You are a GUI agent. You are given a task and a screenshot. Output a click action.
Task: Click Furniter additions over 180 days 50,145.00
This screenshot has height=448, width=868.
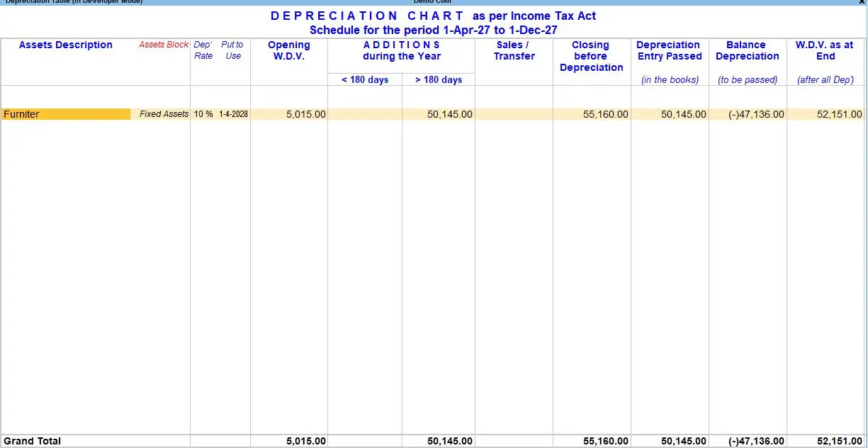449,114
